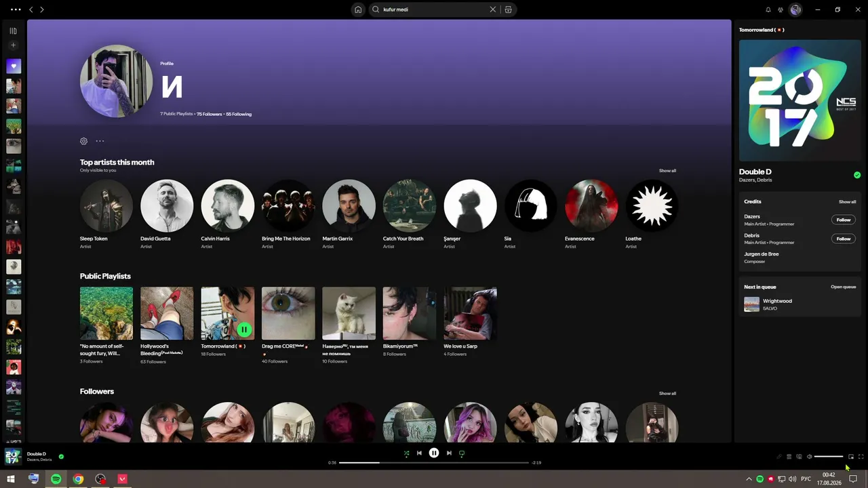Click the search box containing "kufur medi"

coord(434,9)
